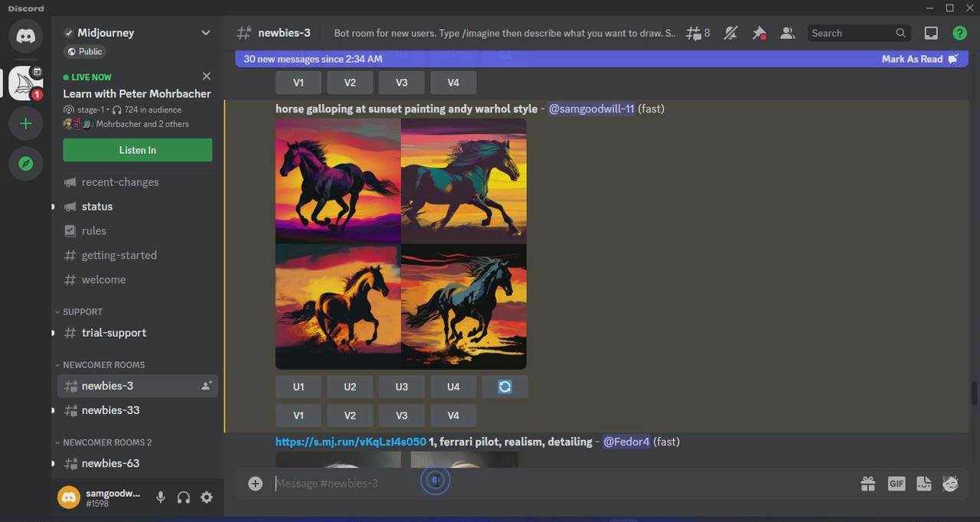
Task: Expand the Midjourney server dropdown menu
Action: point(205,33)
